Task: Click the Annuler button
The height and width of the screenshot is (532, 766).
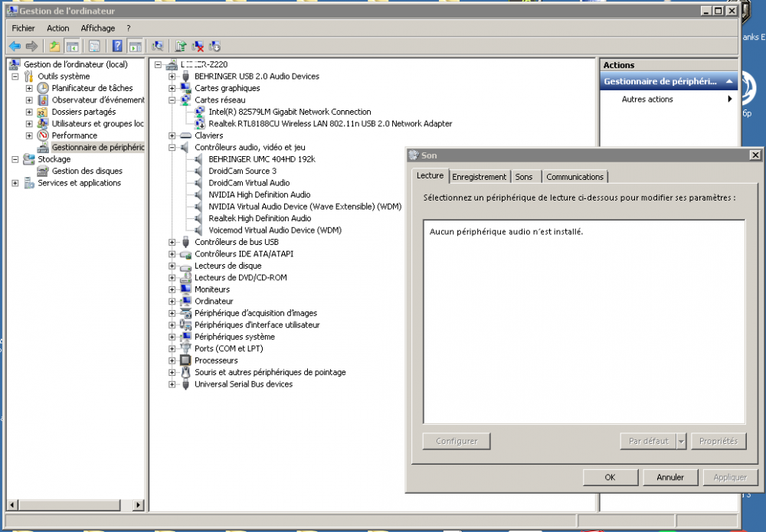Action: [670, 477]
